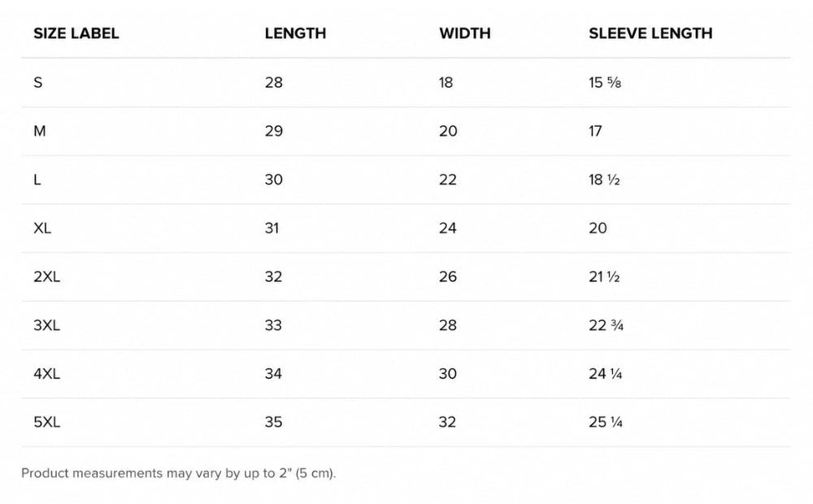
Task: Select the 2XL size row label
Action: 46,277
